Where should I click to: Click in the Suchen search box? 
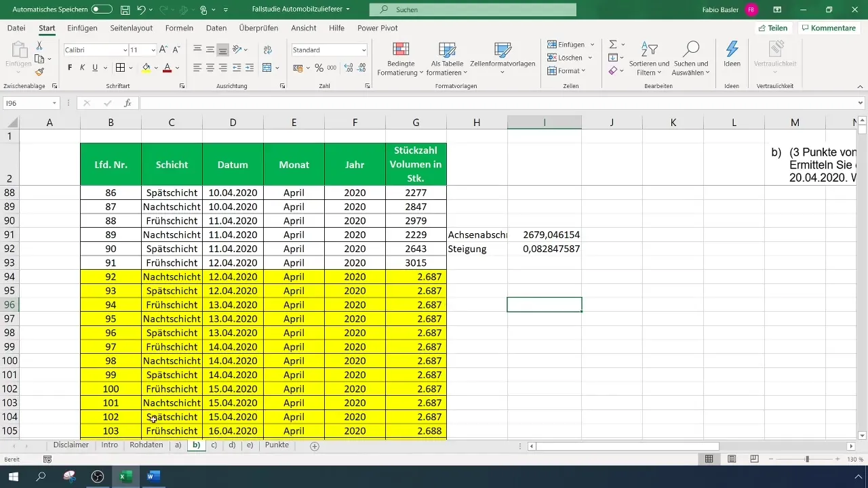click(473, 10)
